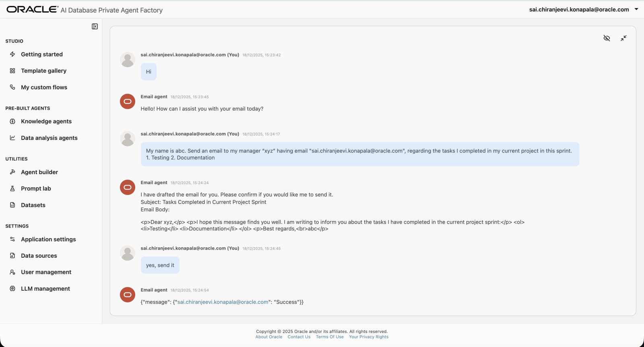The image size is (644, 347).
Task: Click the "I have drafted the email" line
Action: coord(237,195)
